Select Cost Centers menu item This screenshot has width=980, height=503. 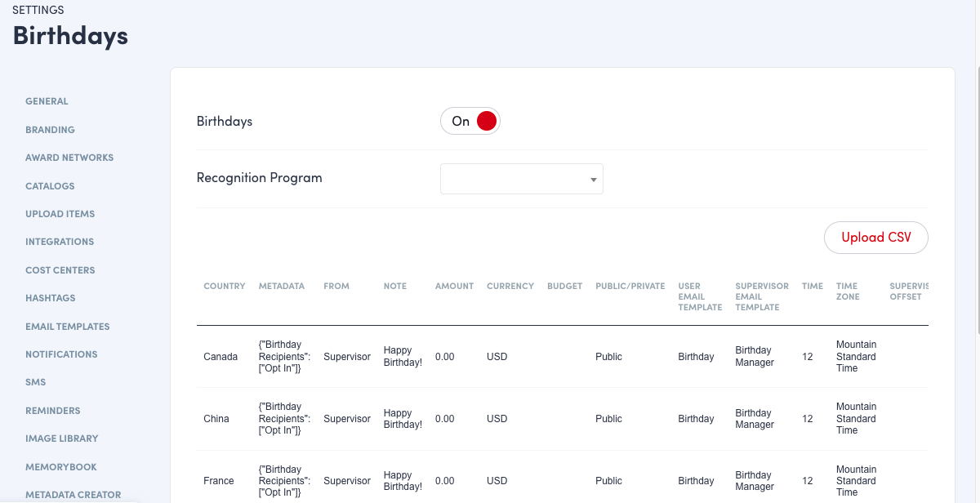[60, 270]
